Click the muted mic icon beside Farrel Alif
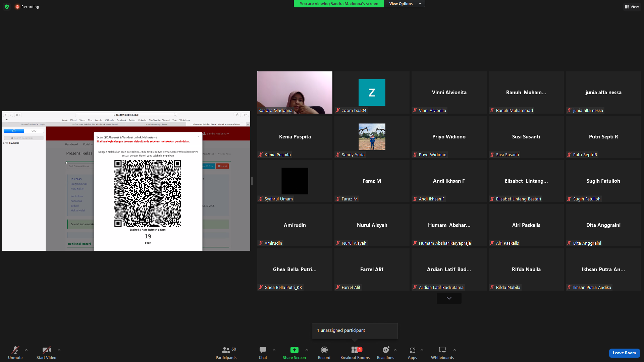The width and height of the screenshot is (644, 362). pos(338,287)
